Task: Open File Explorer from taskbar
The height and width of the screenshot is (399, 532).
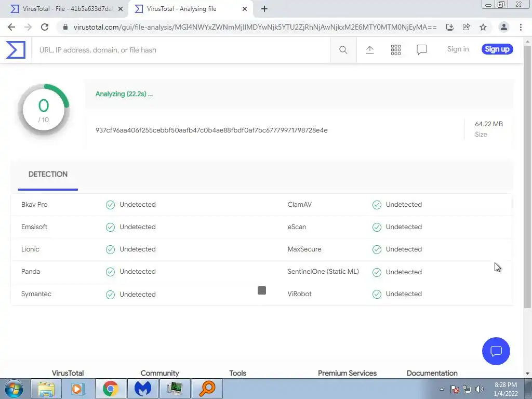Action: coord(46,389)
